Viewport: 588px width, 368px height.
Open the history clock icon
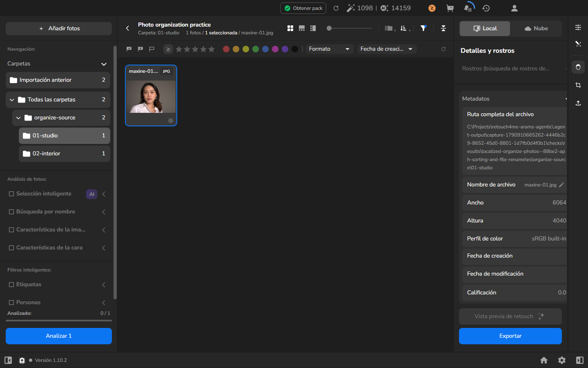point(486,8)
